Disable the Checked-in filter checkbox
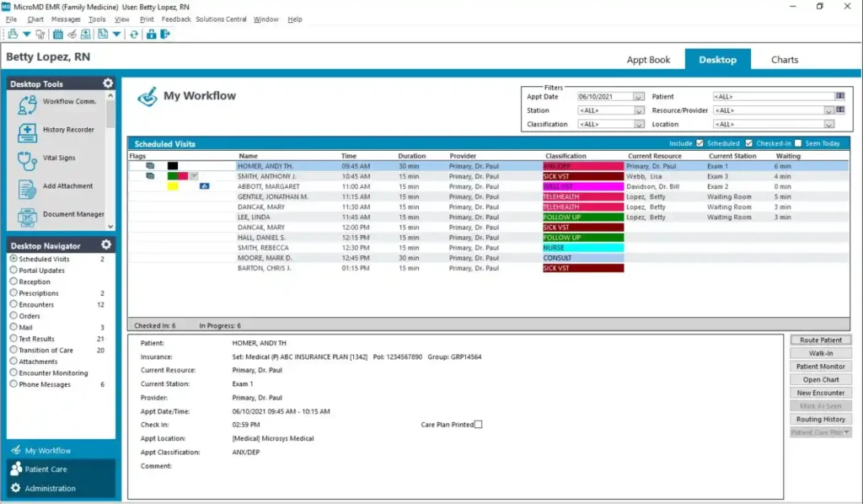Screen dimensions: 863x504 pyautogui.click(x=749, y=143)
